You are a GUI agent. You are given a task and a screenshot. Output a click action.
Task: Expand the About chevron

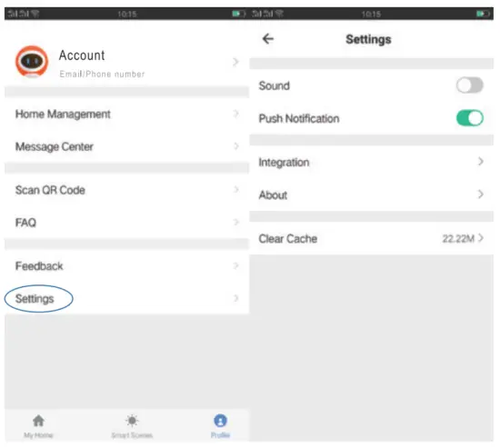481,194
